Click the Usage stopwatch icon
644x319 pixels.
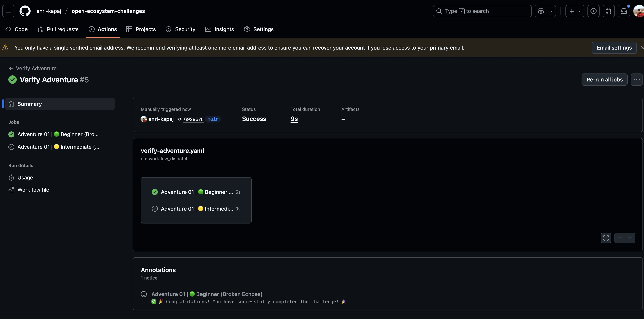pyautogui.click(x=11, y=178)
